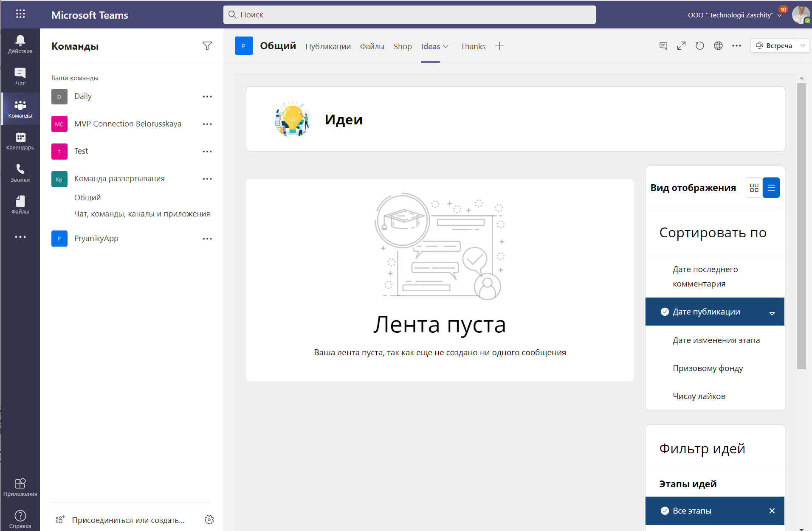812x531 pixels.
Task: Toggle sort direction arrow on Дате публикации
Action: click(x=772, y=313)
